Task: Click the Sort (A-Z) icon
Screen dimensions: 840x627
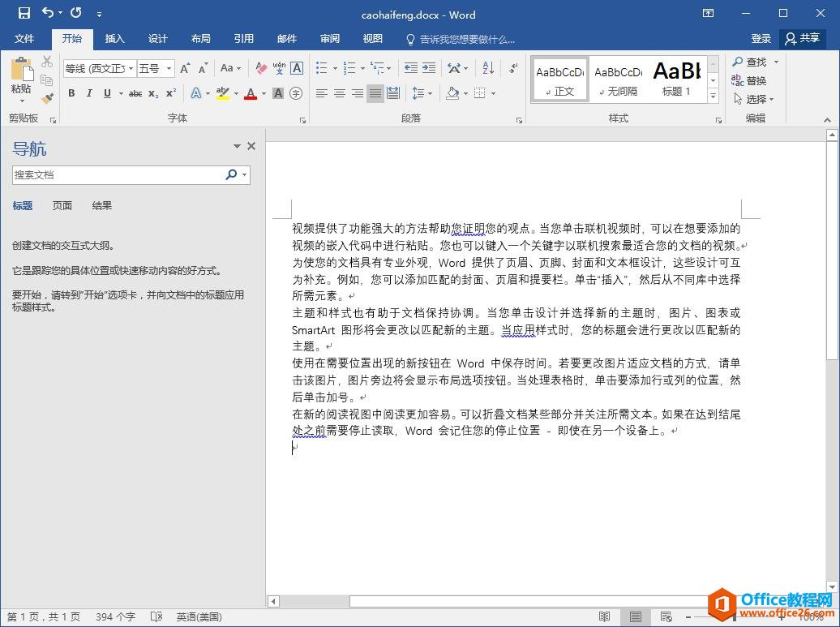Action: [488, 69]
